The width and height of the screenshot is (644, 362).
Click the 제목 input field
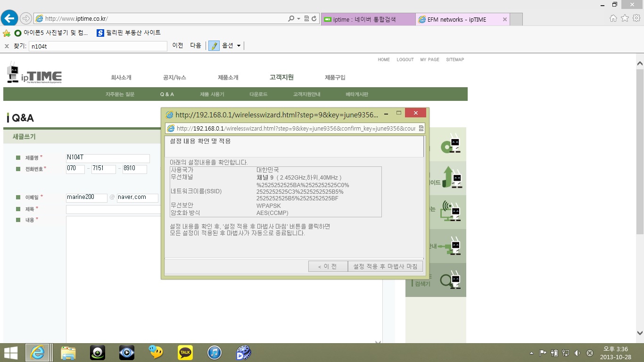(x=112, y=209)
